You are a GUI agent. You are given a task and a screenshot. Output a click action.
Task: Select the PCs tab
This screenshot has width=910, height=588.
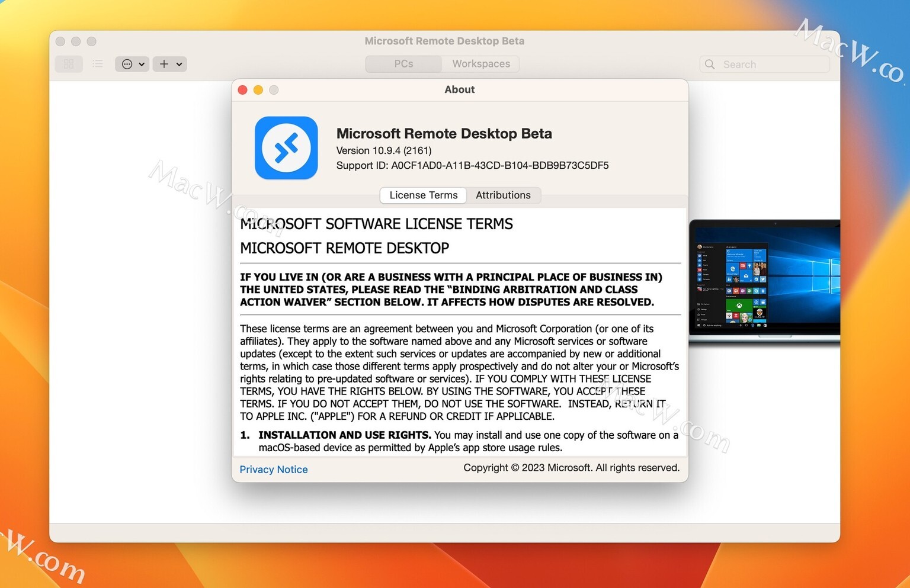(403, 64)
